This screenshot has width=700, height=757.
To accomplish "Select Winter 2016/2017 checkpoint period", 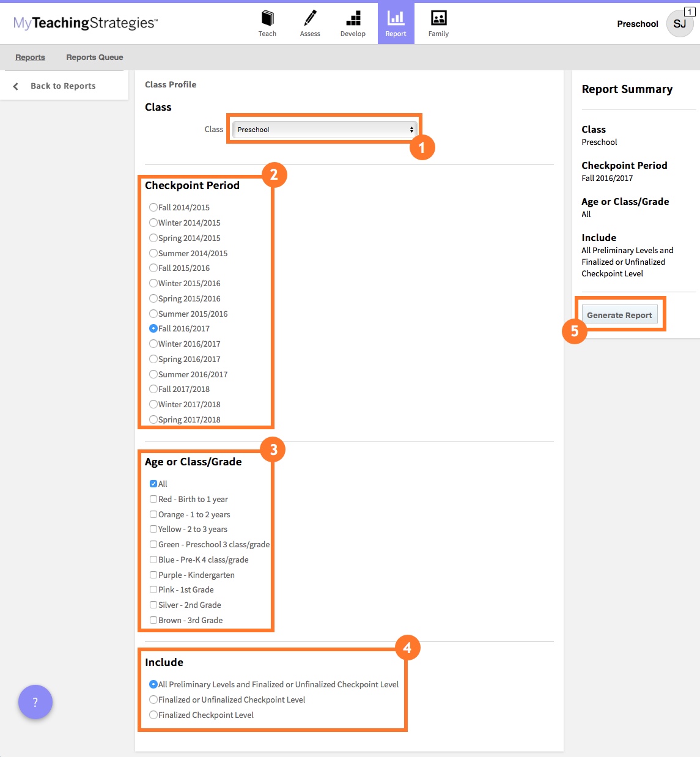I will 153,344.
